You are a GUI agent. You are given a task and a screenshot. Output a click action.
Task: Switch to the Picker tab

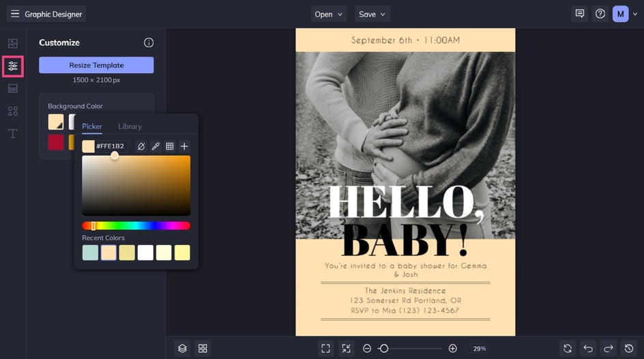[x=92, y=126]
